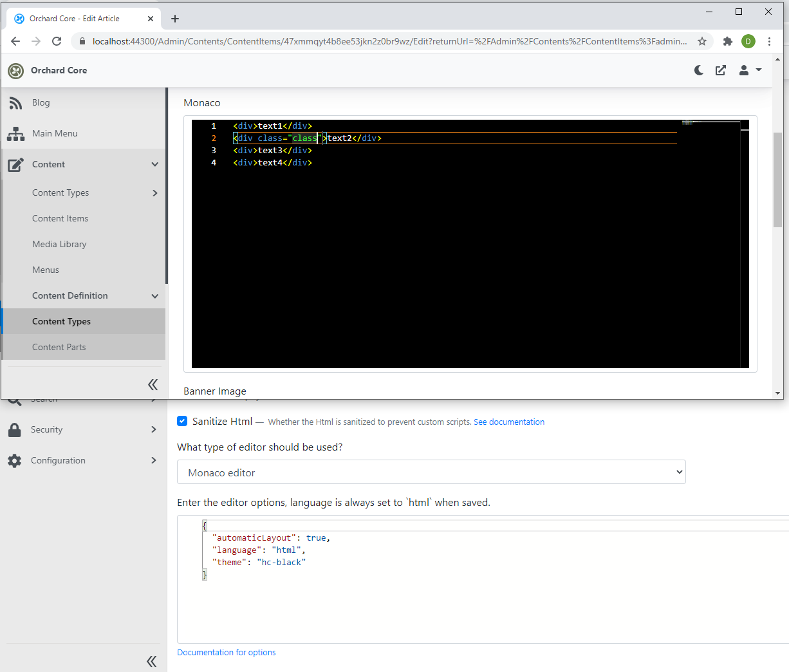
Task: Go back in browser
Action: pyautogui.click(x=15, y=41)
